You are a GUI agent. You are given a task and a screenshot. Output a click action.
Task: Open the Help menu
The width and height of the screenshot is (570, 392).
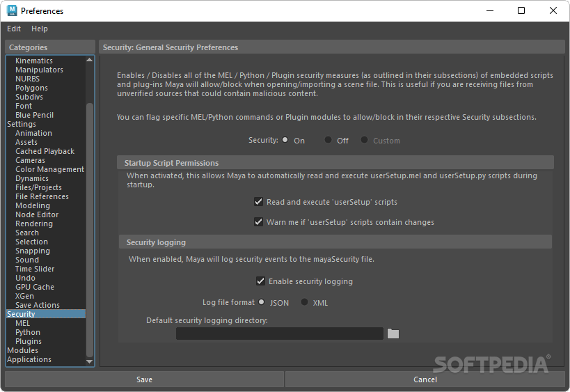[39, 29]
